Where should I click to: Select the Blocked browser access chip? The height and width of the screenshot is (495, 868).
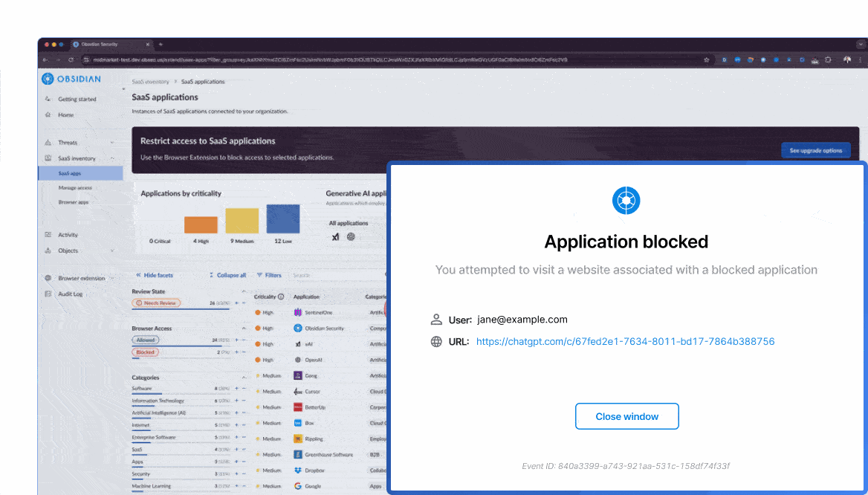(146, 352)
